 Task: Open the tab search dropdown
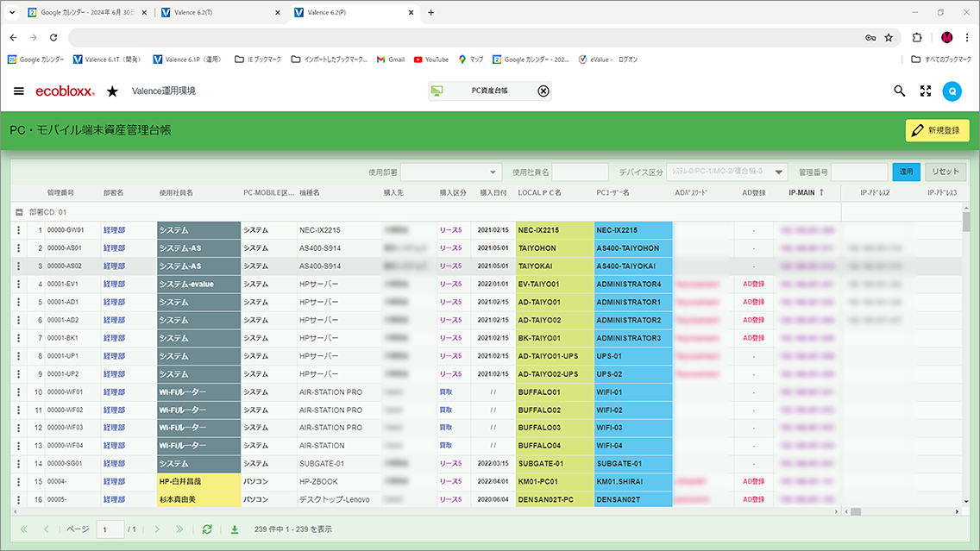pyautogui.click(x=12, y=12)
